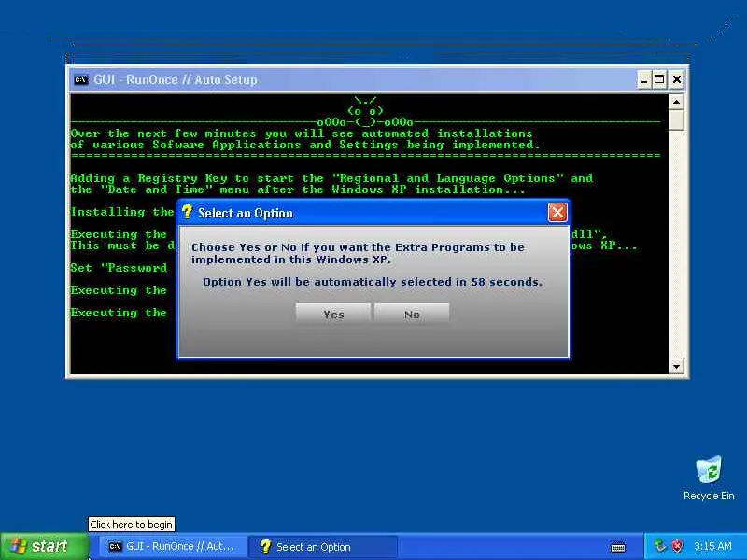Click the "Choose Yes or No" message text
747x560 pixels.
358,253
